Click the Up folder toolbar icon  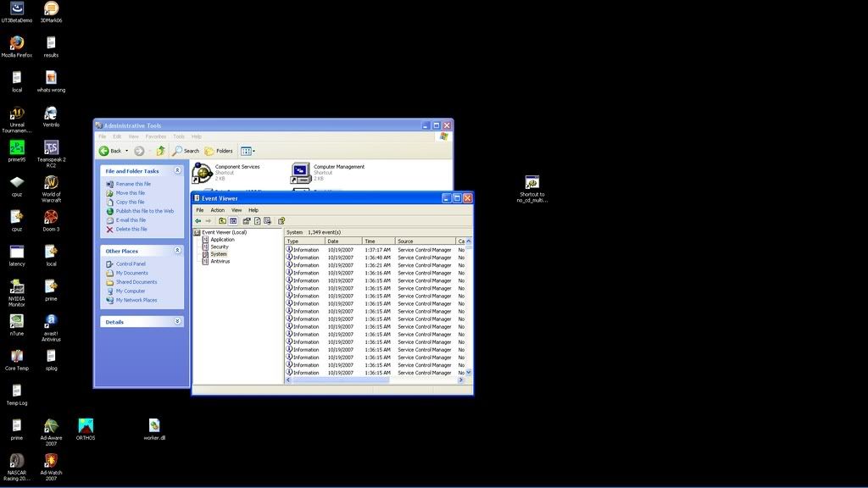coord(161,151)
